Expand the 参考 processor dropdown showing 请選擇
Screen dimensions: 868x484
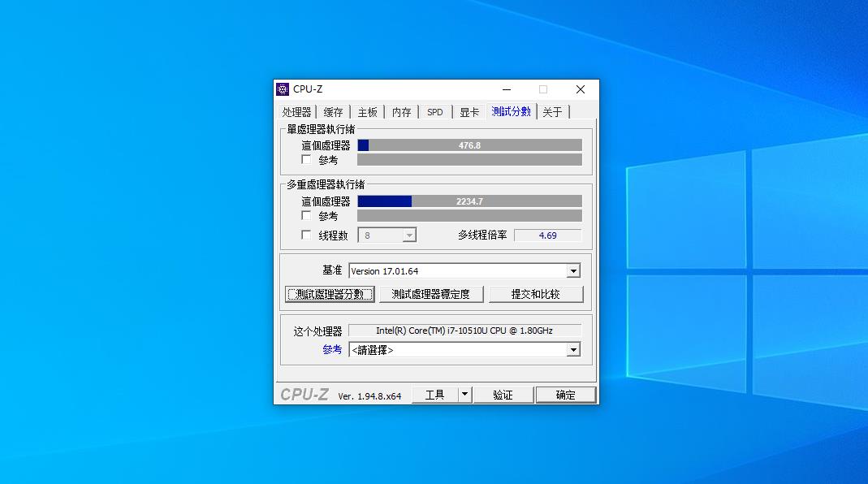[x=574, y=349]
